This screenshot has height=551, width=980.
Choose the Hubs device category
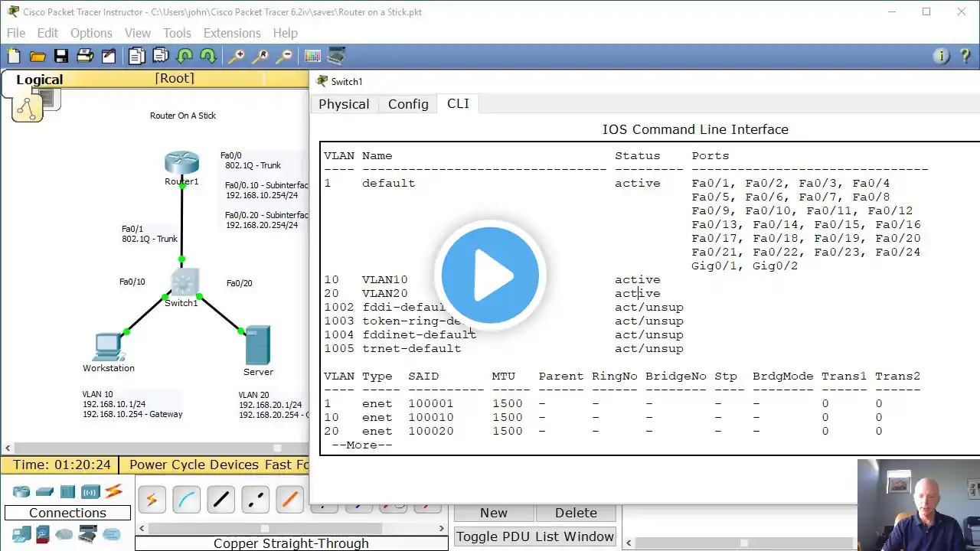click(x=67, y=492)
